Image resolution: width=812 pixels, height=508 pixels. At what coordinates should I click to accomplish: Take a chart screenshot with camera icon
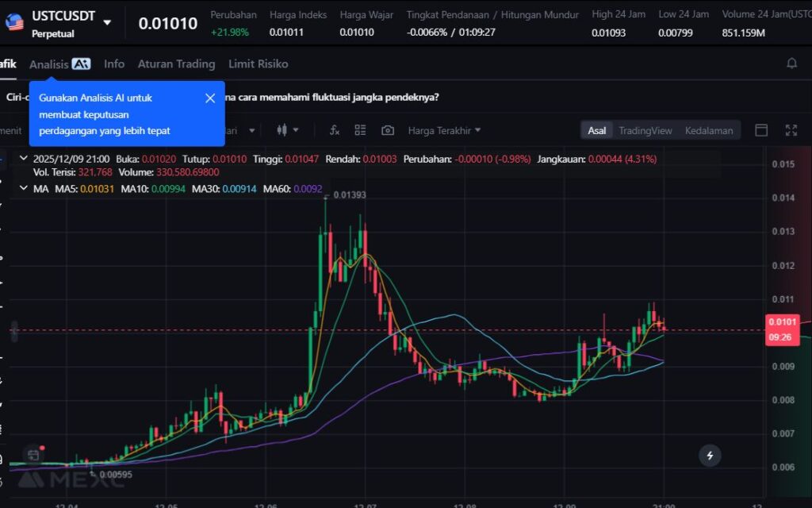click(x=388, y=130)
